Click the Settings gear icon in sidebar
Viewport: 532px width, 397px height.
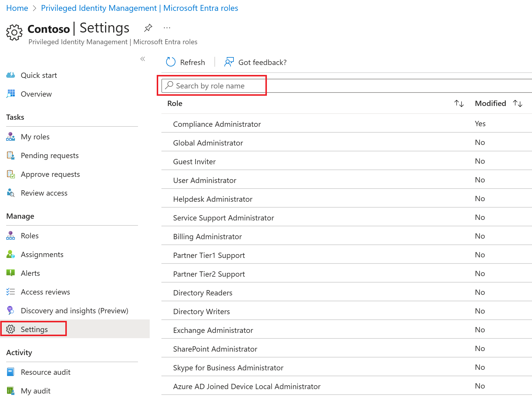[x=11, y=329]
